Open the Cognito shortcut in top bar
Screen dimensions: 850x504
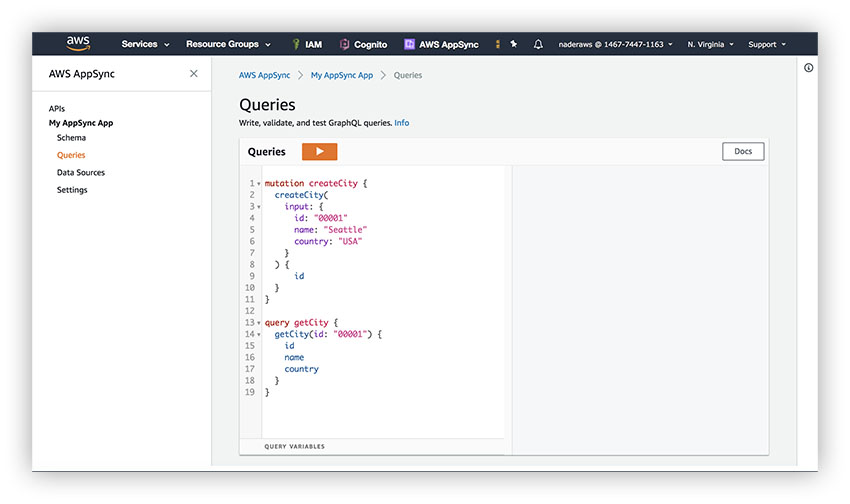point(363,44)
